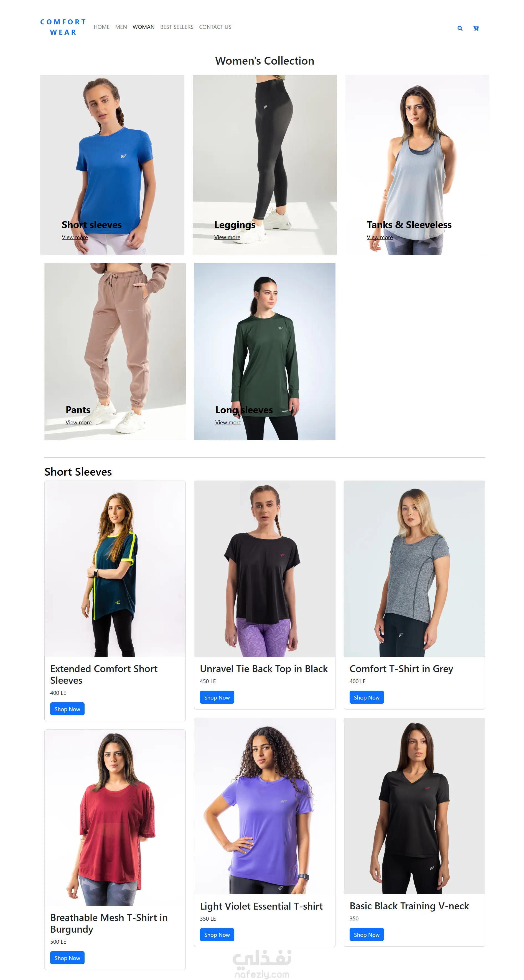Click the COMFORT WEAR logo
This screenshot has width=524, height=980.
63,27
